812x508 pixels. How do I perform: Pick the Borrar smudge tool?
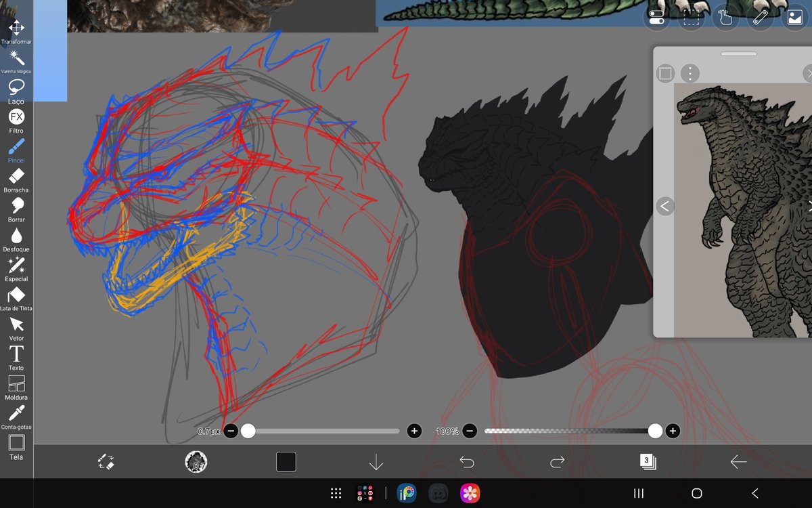[16, 210]
